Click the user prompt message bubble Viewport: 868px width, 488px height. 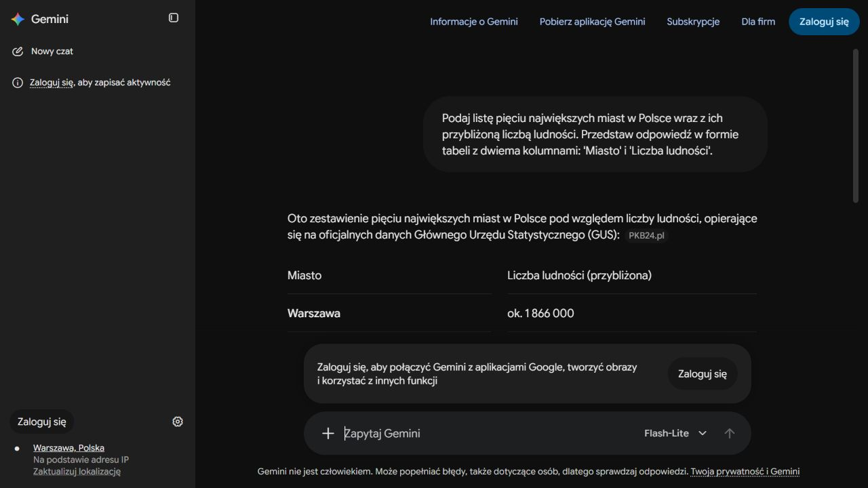tap(595, 134)
